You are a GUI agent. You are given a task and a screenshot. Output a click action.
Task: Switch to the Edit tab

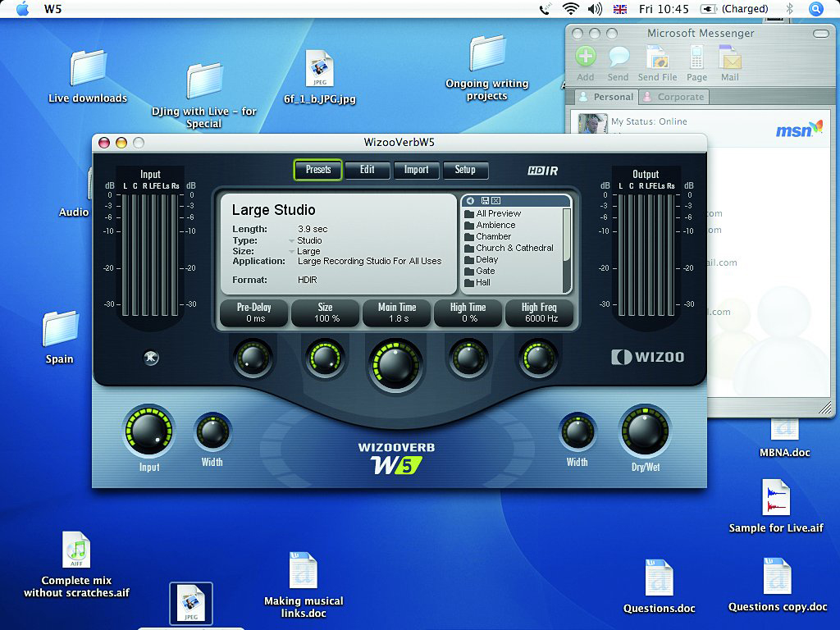tap(367, 170)
